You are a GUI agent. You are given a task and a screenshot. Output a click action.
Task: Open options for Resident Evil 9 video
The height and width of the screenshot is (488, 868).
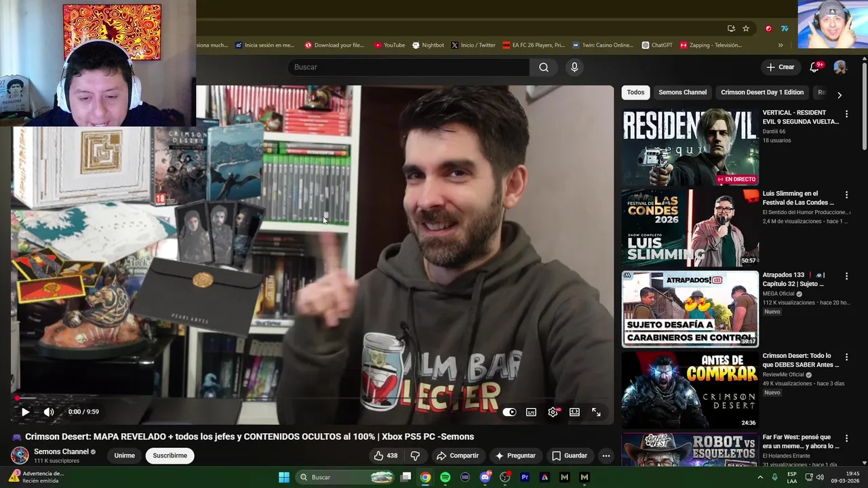[846, 114]
